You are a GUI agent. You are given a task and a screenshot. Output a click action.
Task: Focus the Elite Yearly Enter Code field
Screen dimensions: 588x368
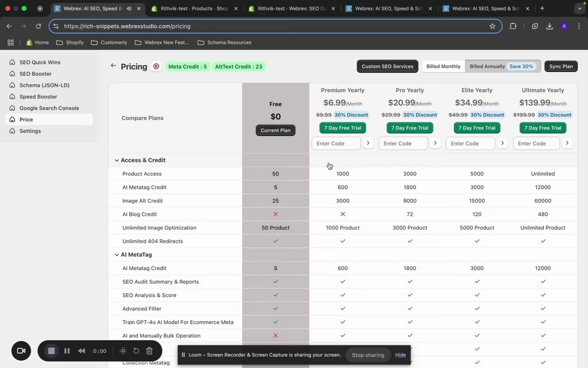470,143
